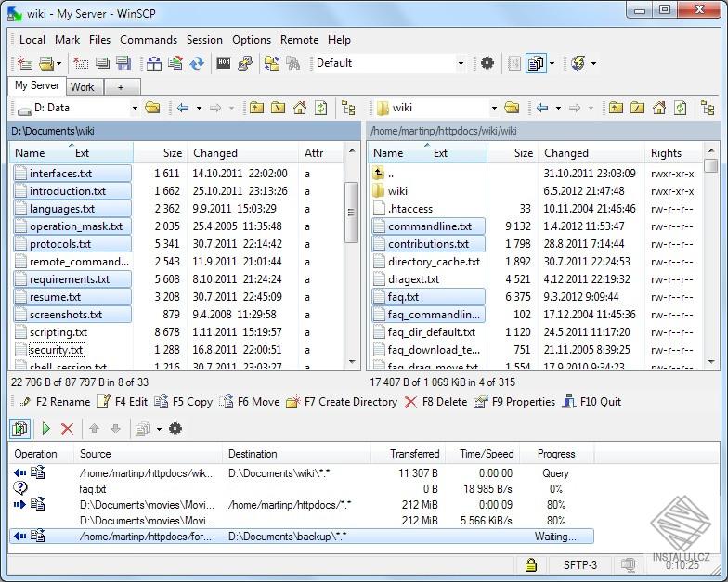728x582 pixels.
Task: Click F6 Move button
Action: pos(250,402)
